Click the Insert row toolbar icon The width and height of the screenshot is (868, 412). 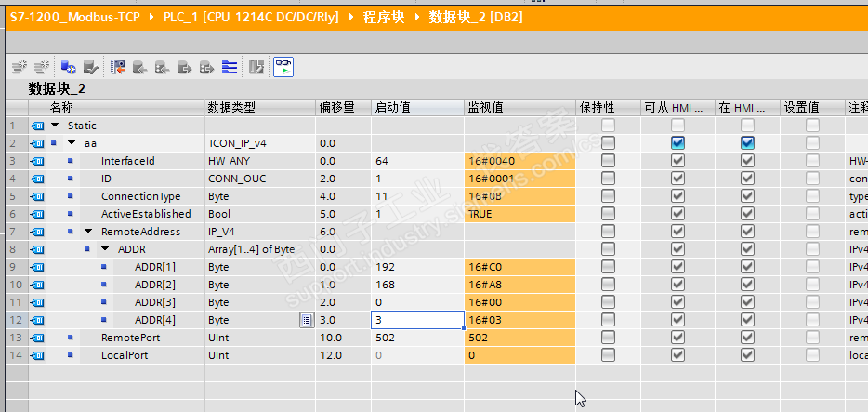(x=20, y=68)
